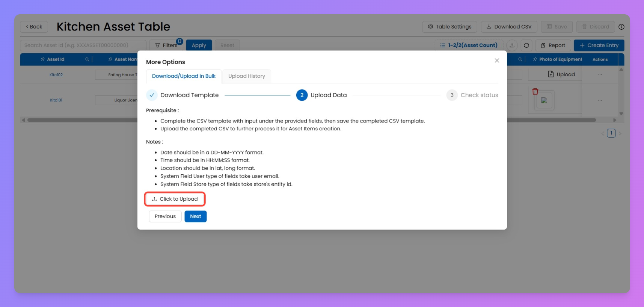The height and width of the screenshot is (307, 644).
Task: Click the Click to Upload button
Action: [175, 199]
